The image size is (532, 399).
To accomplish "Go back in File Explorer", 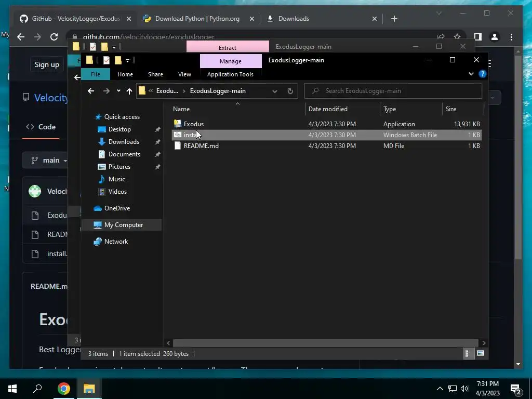I will 90,91.
